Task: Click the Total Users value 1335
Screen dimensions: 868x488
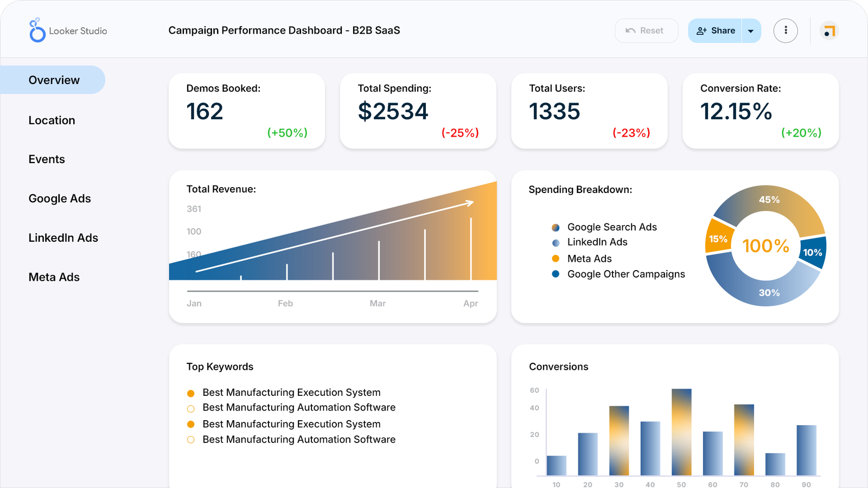Action: pyautogui.click(x=554, y=112)
